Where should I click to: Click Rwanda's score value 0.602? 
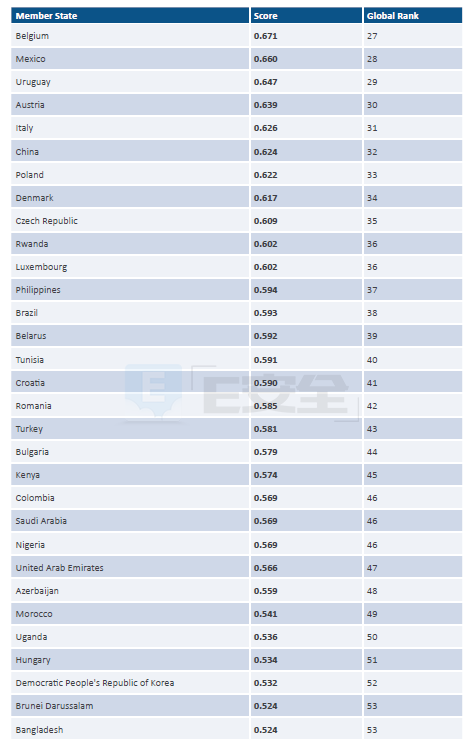click(266, 244)
